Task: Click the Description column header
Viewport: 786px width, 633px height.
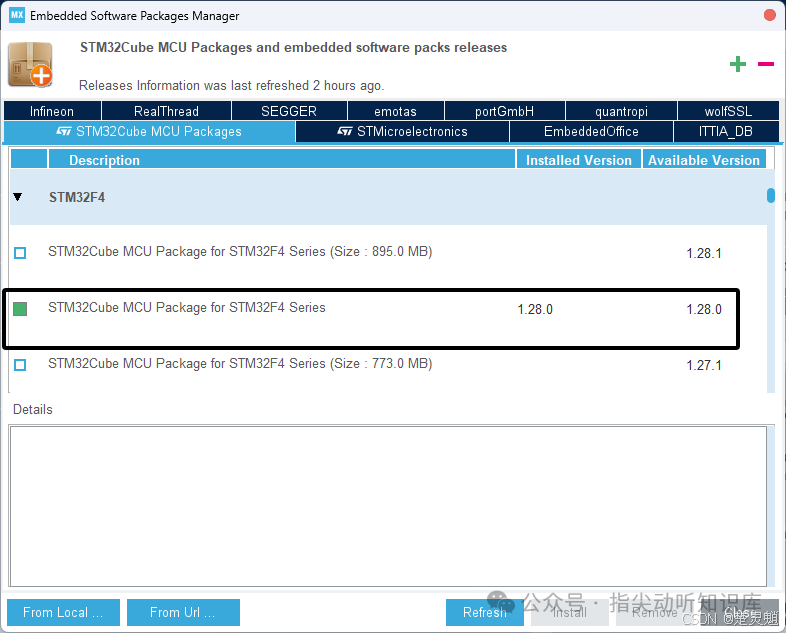Action: (x=282, y=159)
